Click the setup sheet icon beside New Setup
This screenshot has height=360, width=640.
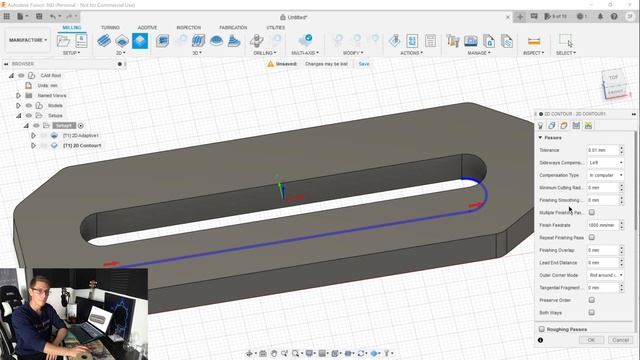pos(81,41)
